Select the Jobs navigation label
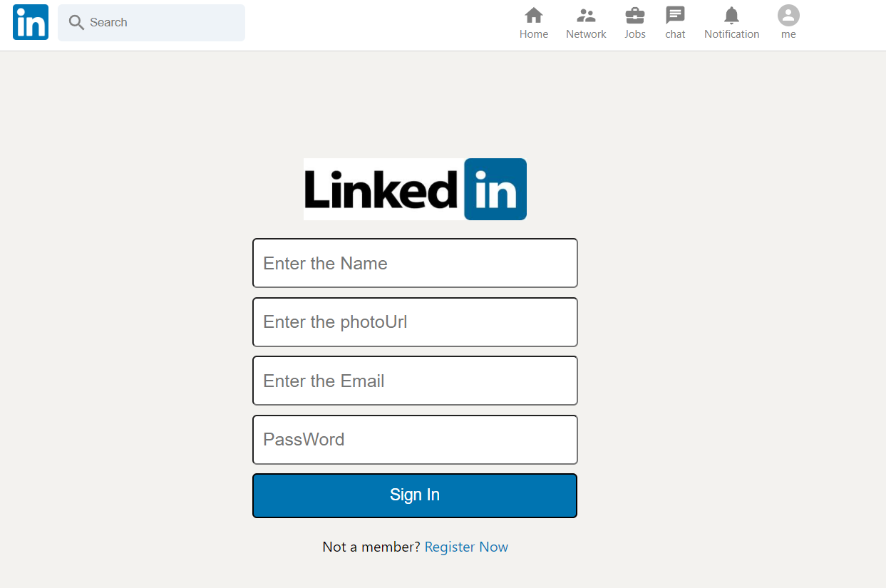Image resolution: width=886 pixels, height=588 pixels. click(634, 33)
